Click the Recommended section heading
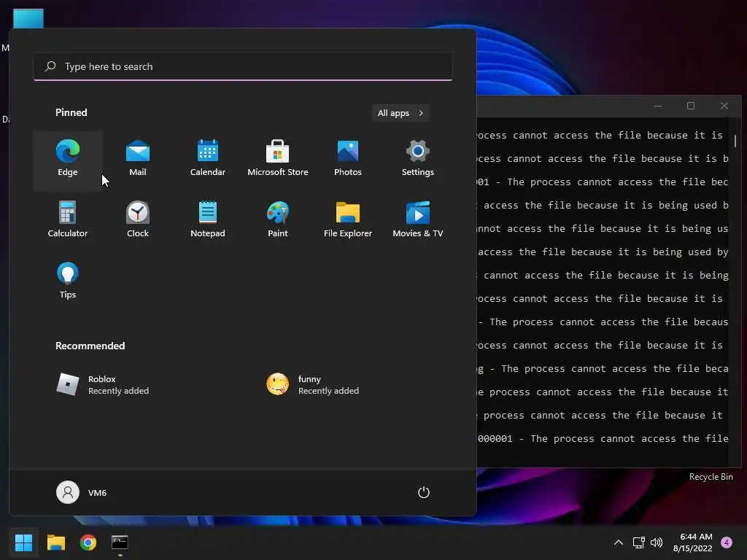The image size is (747, 560). point(90,346)
